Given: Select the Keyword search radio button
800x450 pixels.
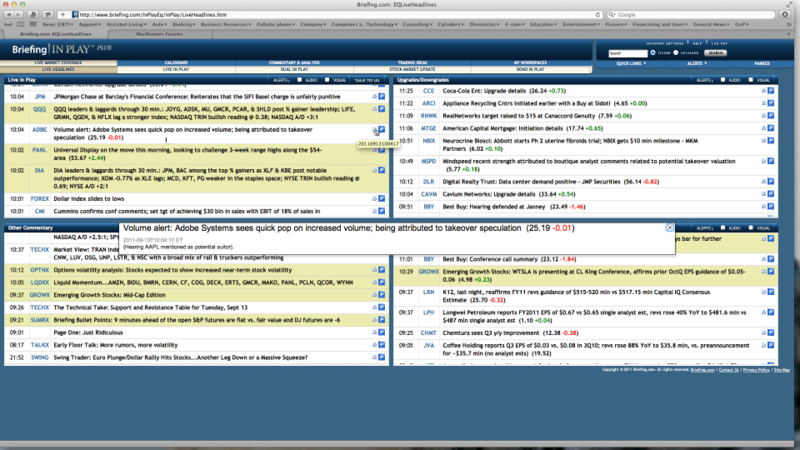Looking at the screenshot, I should click(x=676, y=53).
